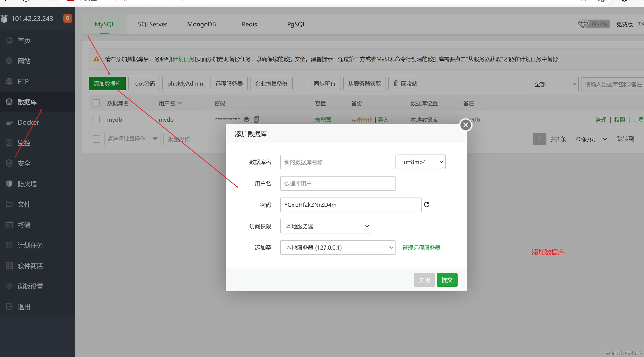
Task: Click the new database name field
Action: 338,162
